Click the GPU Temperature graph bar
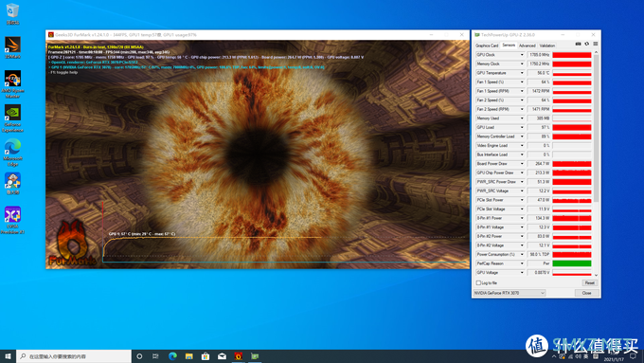The width and height of the screenshot is (644, 363). tap(572, 73)
